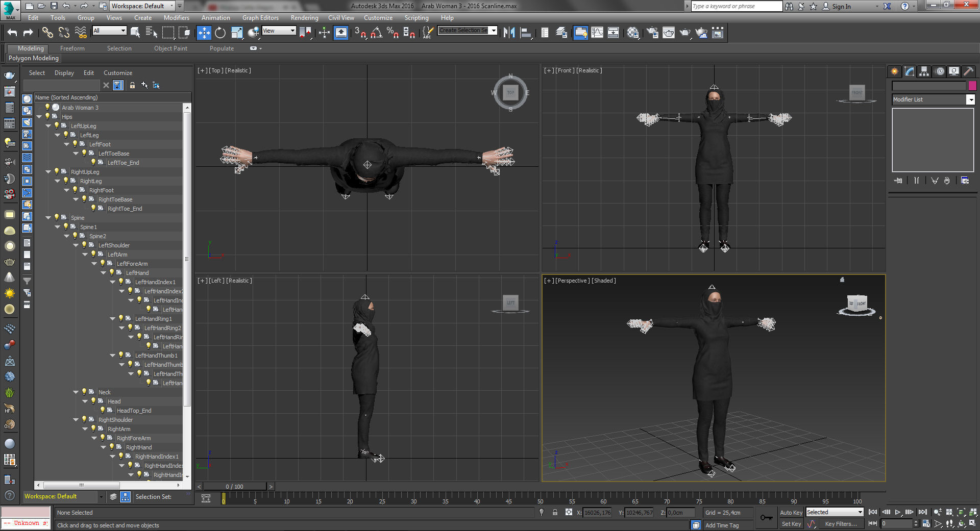980x531 pixels.
Task: Open the Modify command panel tab
Action: tap(909, 71)
